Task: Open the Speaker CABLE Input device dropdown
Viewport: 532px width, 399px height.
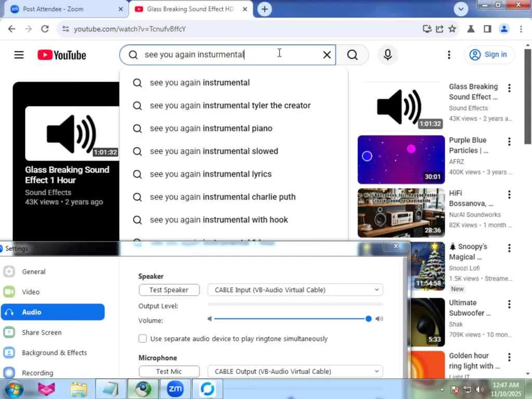Action: [295, 290]
